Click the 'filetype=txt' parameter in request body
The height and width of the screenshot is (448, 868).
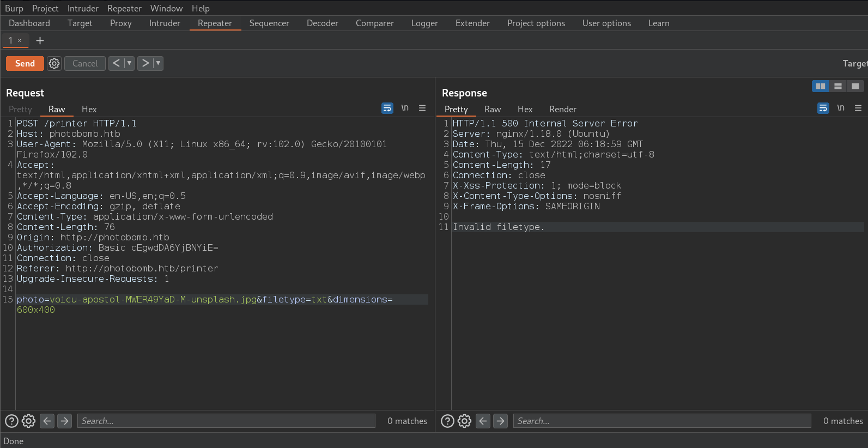(295, 299)
